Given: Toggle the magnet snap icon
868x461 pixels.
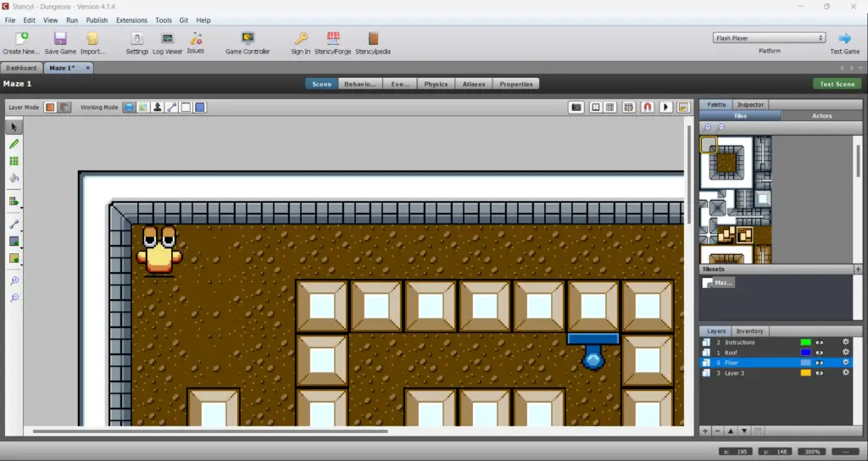Looking at the screenshot, I should (x=647, y=108).
